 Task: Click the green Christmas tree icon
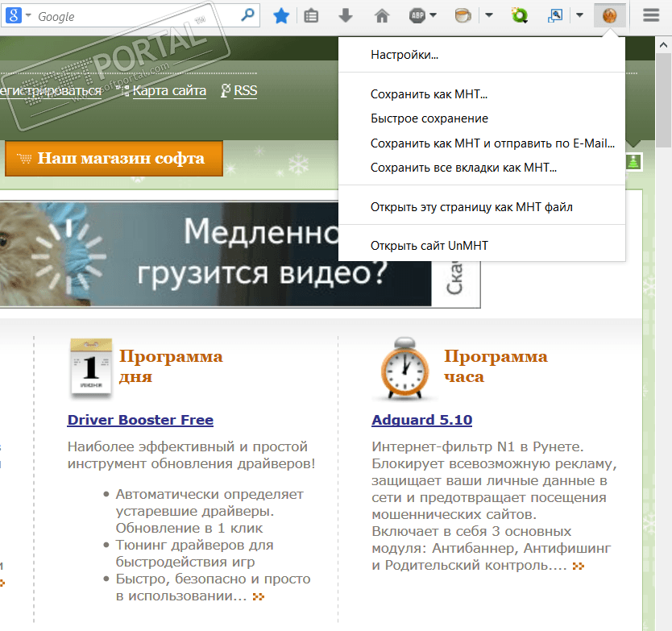click(633, 162)
